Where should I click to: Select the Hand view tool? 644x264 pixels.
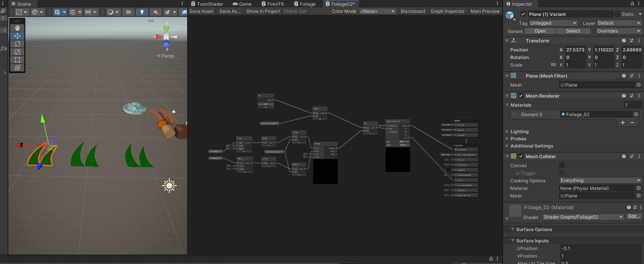click(x=17, y=28)
